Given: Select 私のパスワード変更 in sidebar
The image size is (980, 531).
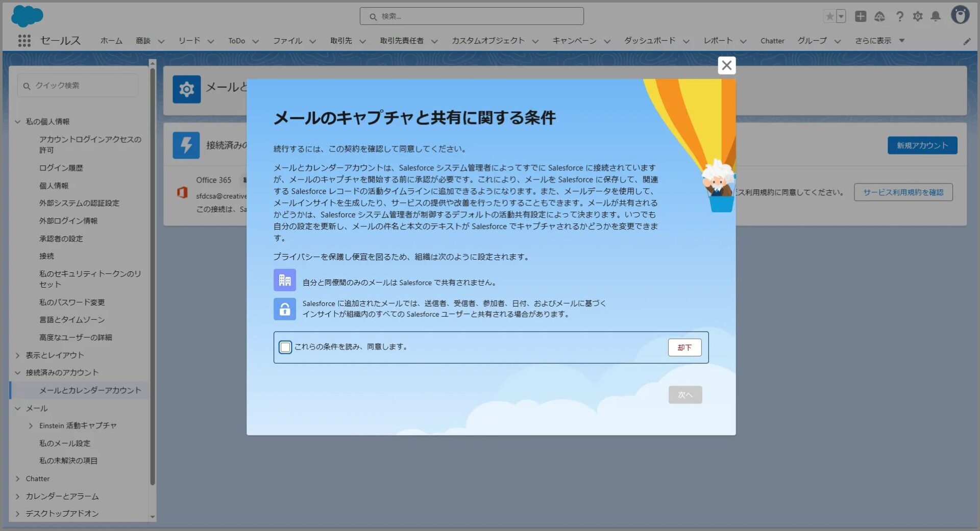Looking at the screenshot, I should tap(72, 302).
